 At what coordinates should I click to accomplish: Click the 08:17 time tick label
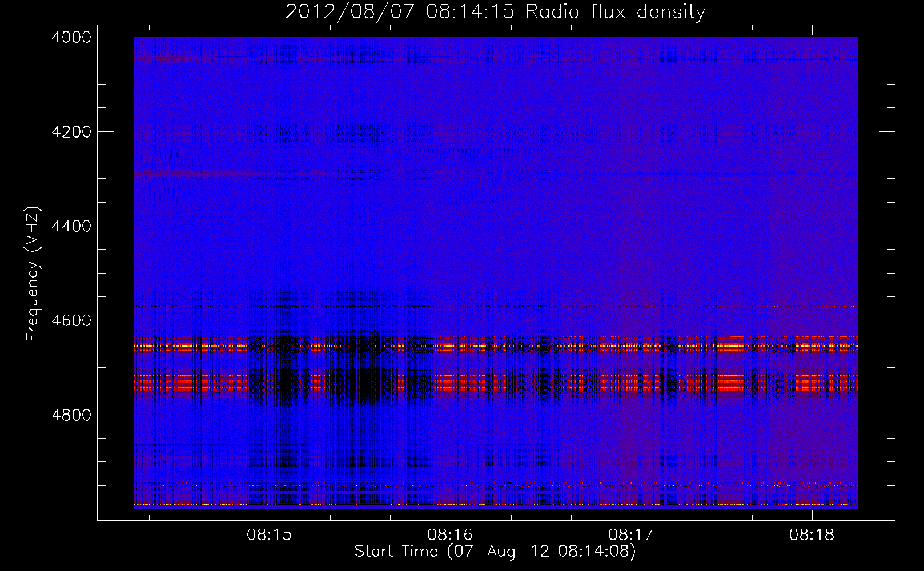631,535
